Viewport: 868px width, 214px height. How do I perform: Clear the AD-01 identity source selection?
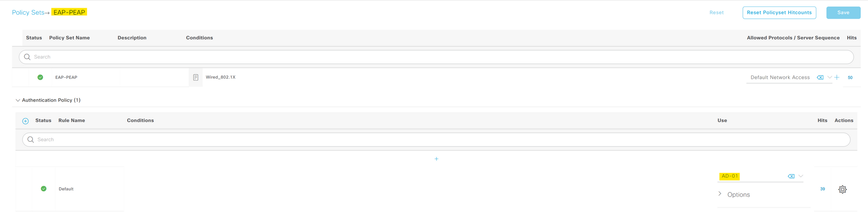[791, 176]
